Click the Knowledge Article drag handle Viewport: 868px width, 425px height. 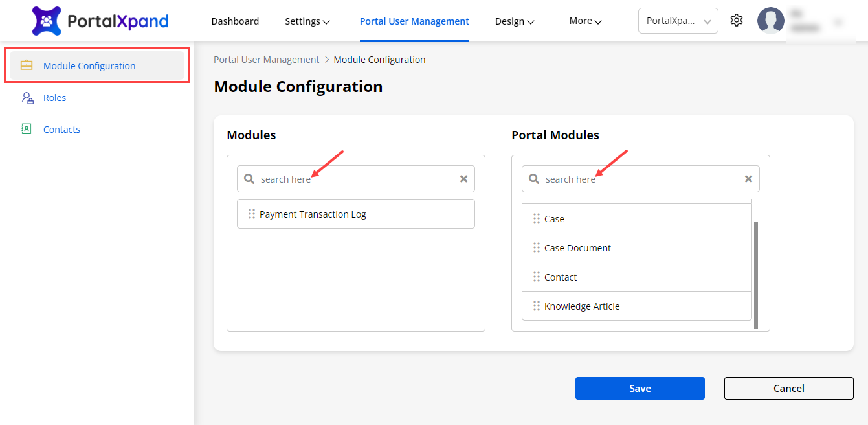click(x=537, y=306)
